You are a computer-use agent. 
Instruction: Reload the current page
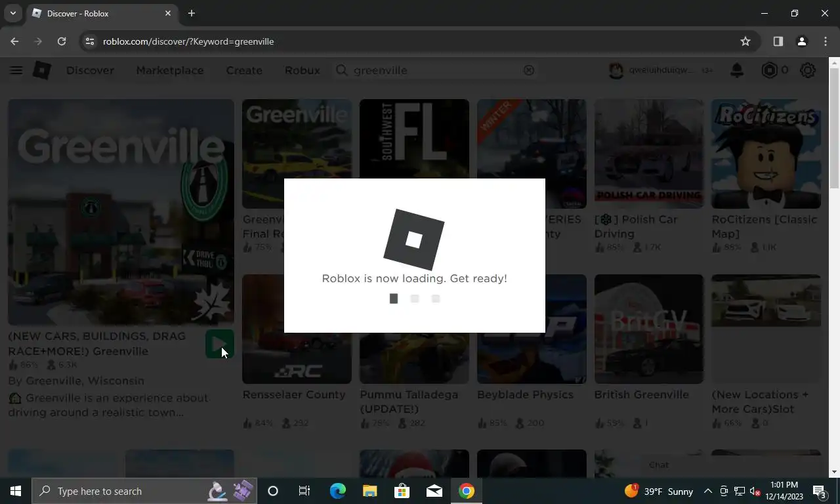coord(62,41)
